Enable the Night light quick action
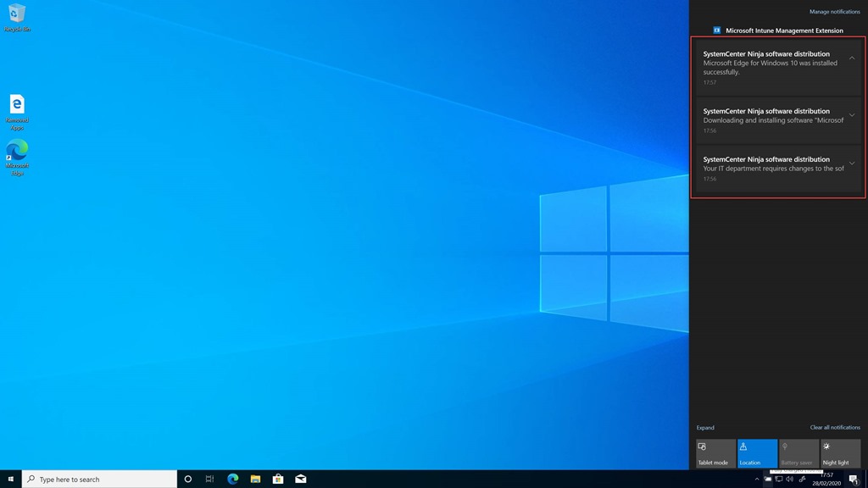 [840, 453]
